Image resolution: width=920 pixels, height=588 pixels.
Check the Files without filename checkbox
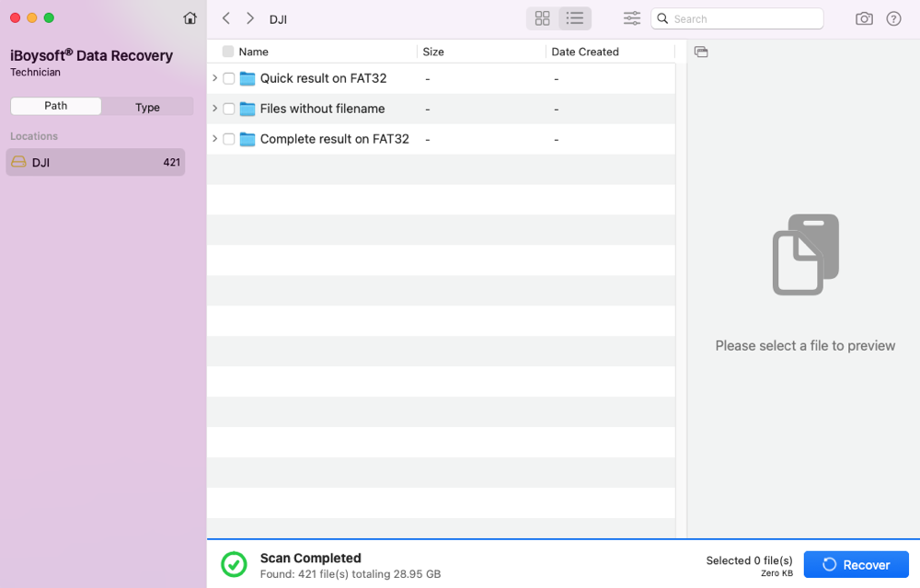pos(229,109)
